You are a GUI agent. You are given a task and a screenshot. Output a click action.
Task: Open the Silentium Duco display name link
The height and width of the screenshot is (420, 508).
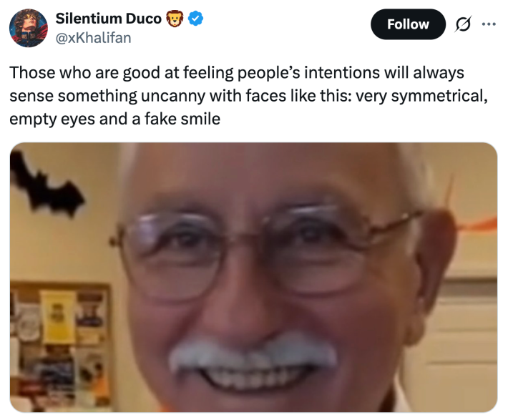pos(109,19)
